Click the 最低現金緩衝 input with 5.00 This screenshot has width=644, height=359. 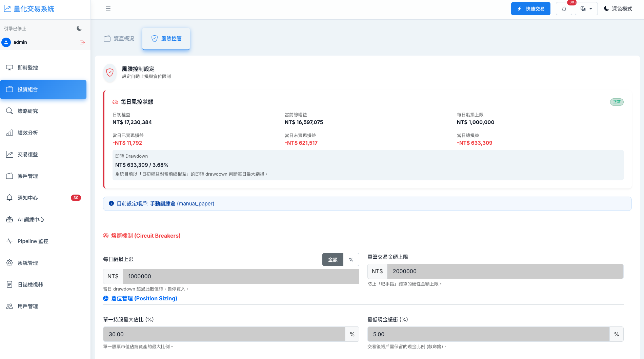488,334
